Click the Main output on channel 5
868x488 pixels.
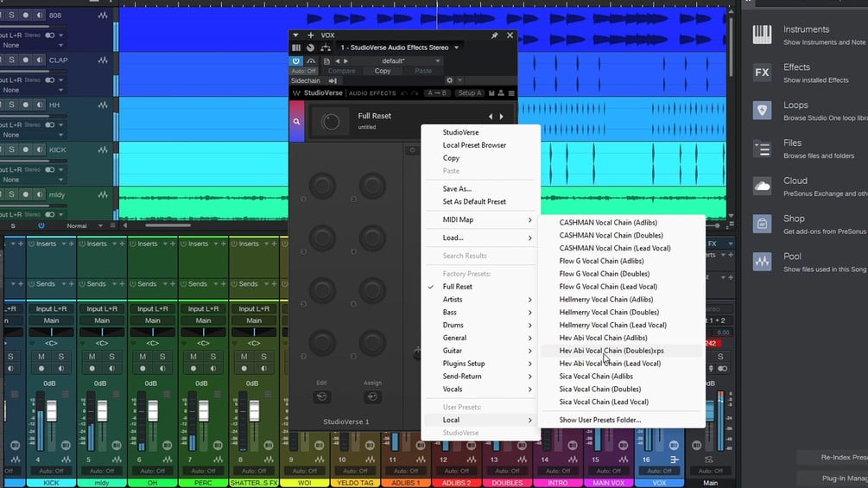tap(102, 320)
